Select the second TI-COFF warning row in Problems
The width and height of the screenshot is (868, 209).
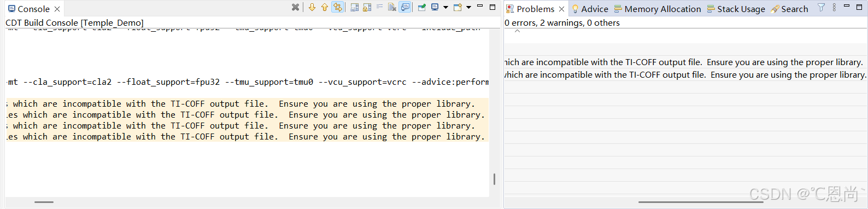(x=685, y=74)
